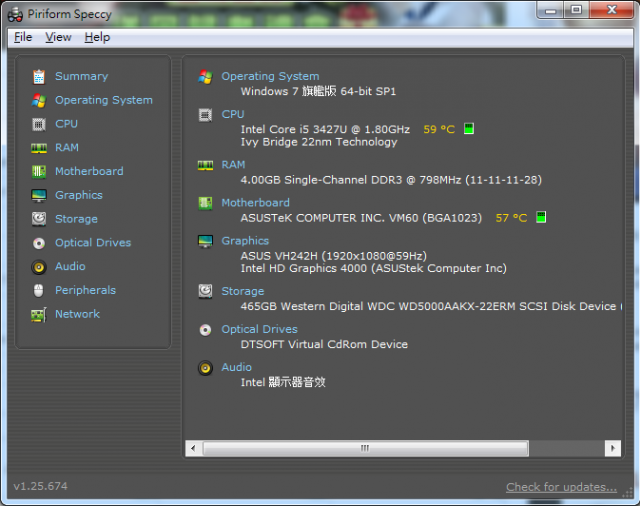Click the green temperature indicator beside 57 °C
This screenshot has width=640, height=506.
(x=541, y=217)
